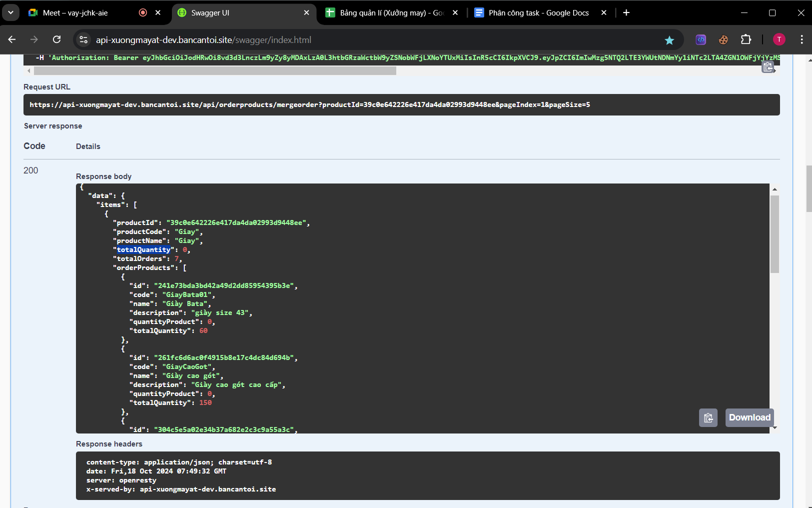Reload the Swagger page
The height and width of the screenshot is (508, 812).
point(57,39)
